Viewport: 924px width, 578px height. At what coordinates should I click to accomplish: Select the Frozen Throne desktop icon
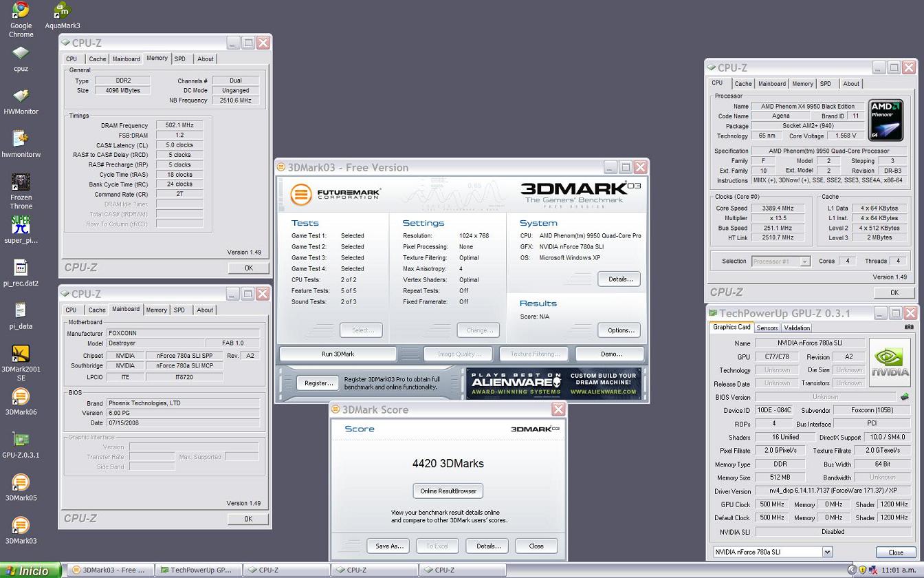click(x=21, y=191)
